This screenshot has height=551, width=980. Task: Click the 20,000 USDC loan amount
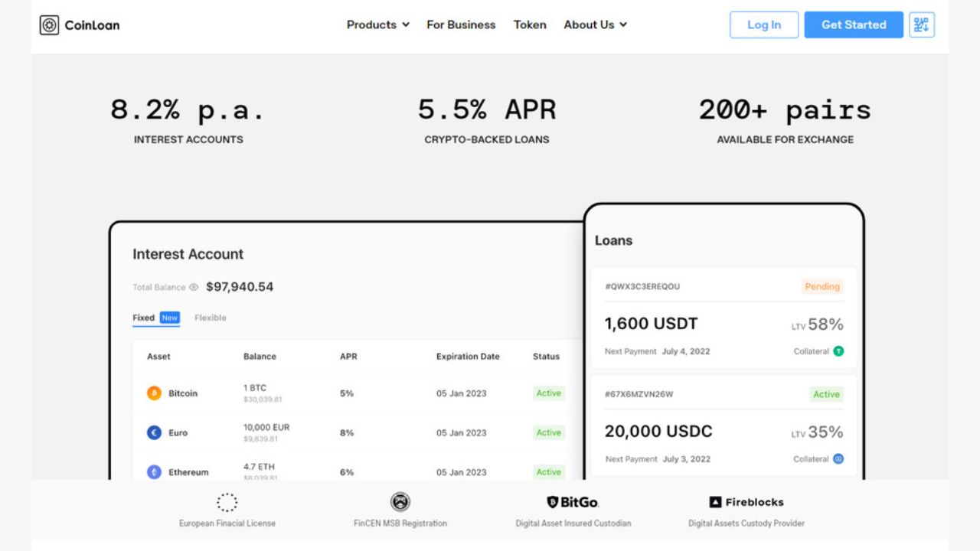(x=658, y=432)
